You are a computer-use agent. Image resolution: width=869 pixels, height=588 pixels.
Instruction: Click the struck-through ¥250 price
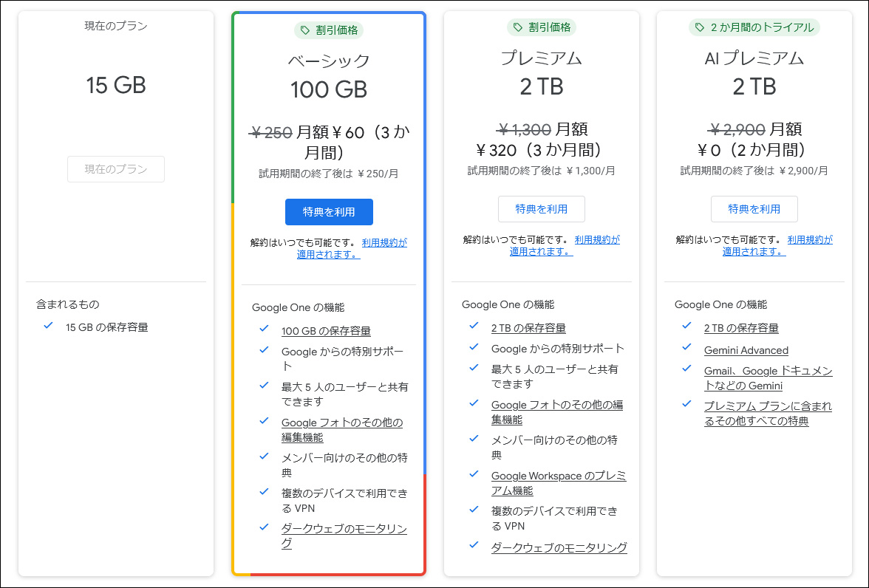[x=270, y=132]
